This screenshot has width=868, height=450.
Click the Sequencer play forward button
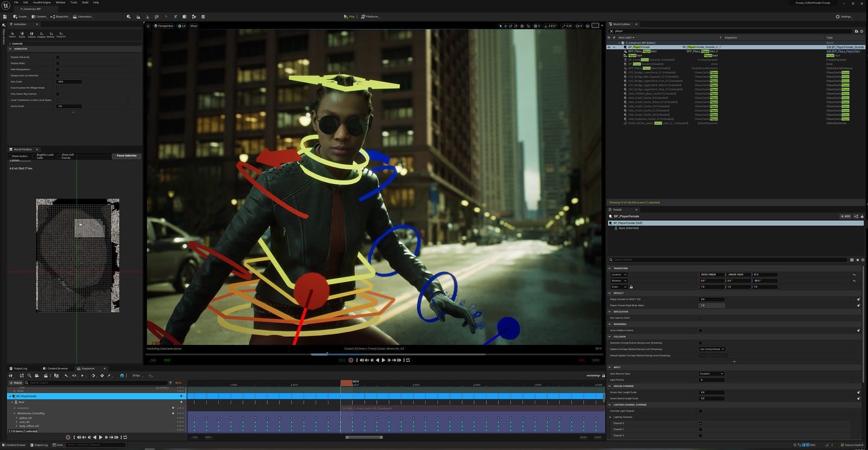pyautogui.click(x=100, y=437)
